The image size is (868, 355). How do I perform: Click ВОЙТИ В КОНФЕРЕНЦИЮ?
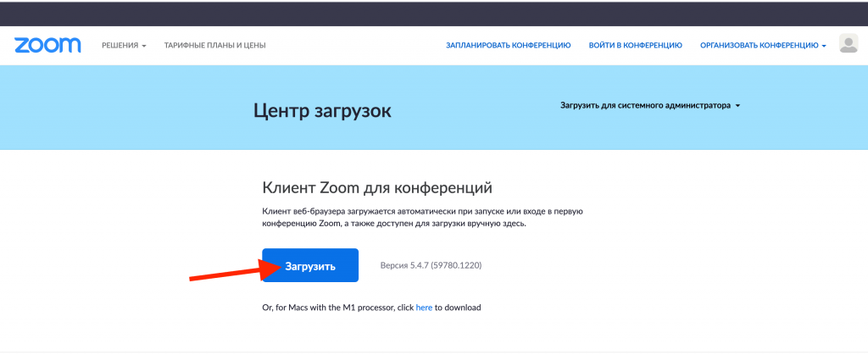point(635,45)
